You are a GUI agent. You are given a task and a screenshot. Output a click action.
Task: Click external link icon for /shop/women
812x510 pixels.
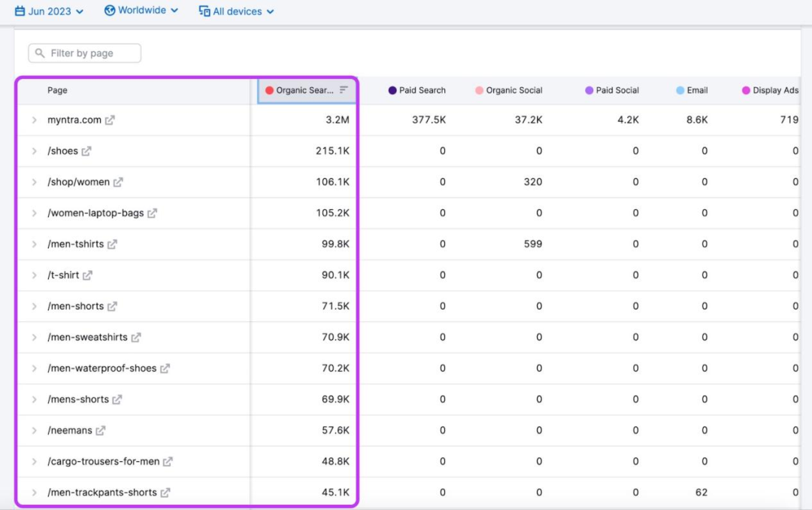pos(118,182)
